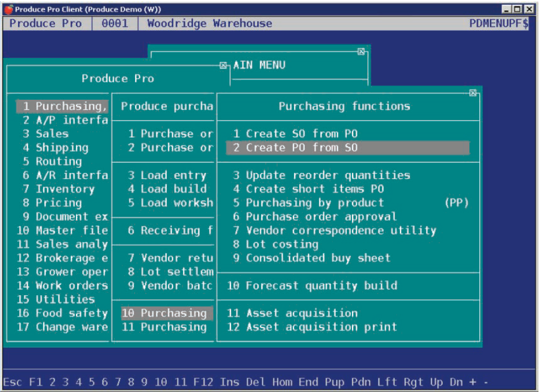Close the Purchasing functions menu box
539x392 pixels.
[473, 93]
